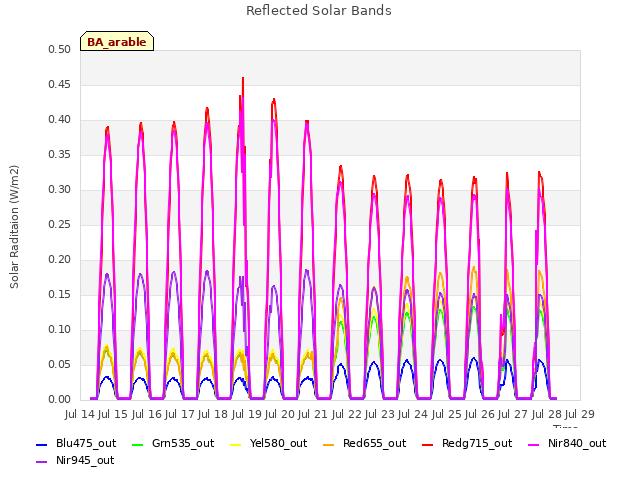This screenshot has width=640, height=480.
Task: Click the Jul 15 x-axis date label
Action: (x=113, y=415)
